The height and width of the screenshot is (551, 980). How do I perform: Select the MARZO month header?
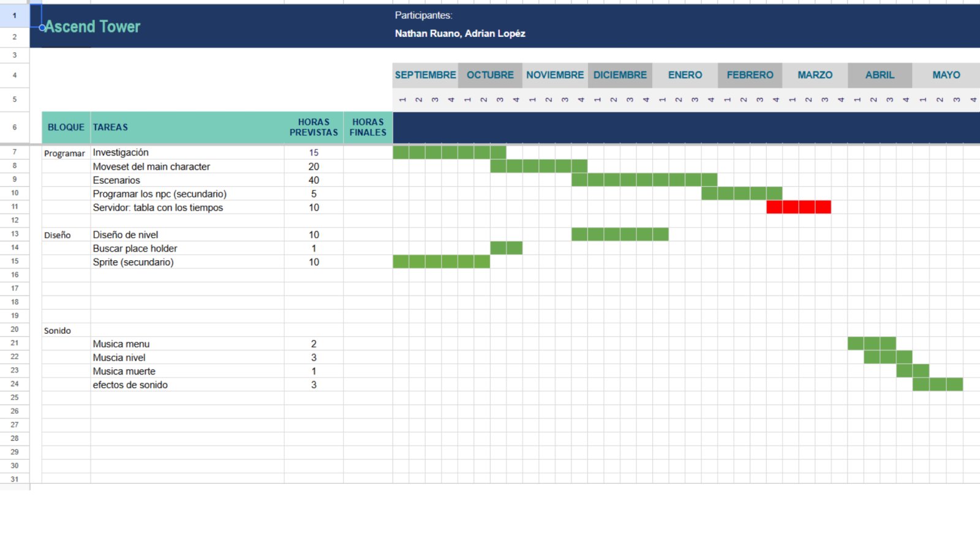pos(815,75)
